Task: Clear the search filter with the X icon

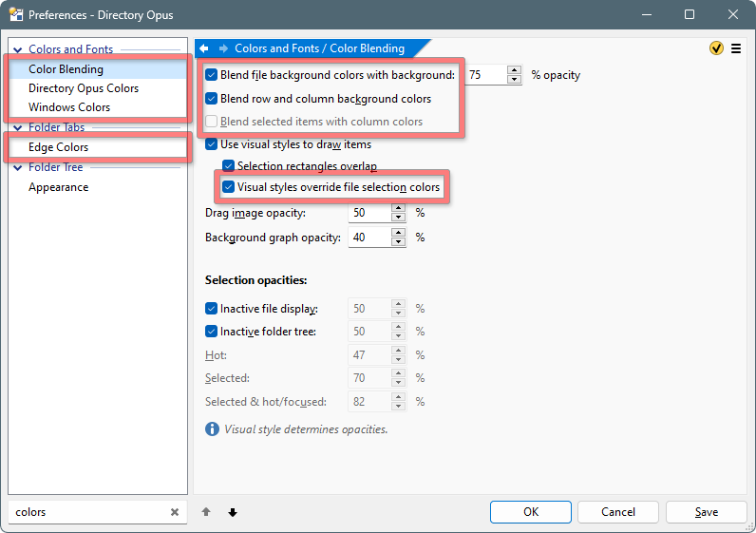Action: 175,512
